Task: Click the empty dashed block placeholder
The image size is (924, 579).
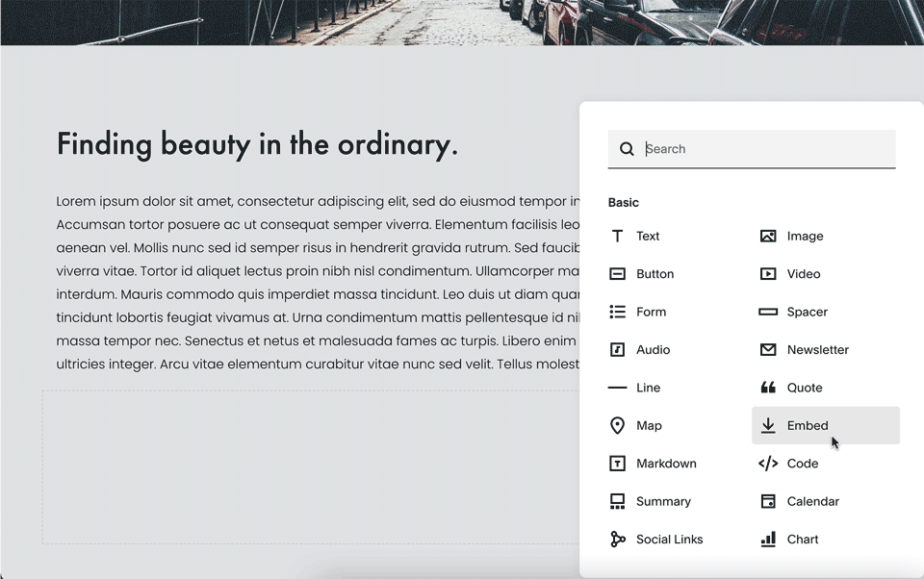Action: point(311,466)
